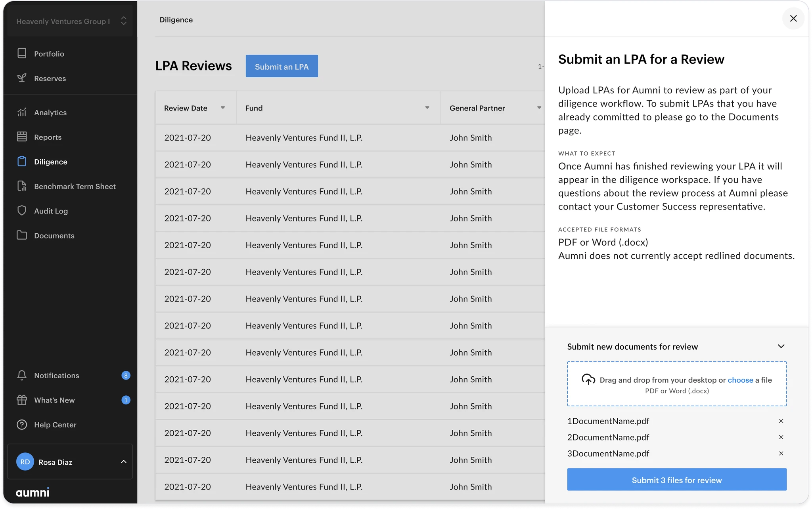Click the Help Center question mark icon

(x=22, y=425)
